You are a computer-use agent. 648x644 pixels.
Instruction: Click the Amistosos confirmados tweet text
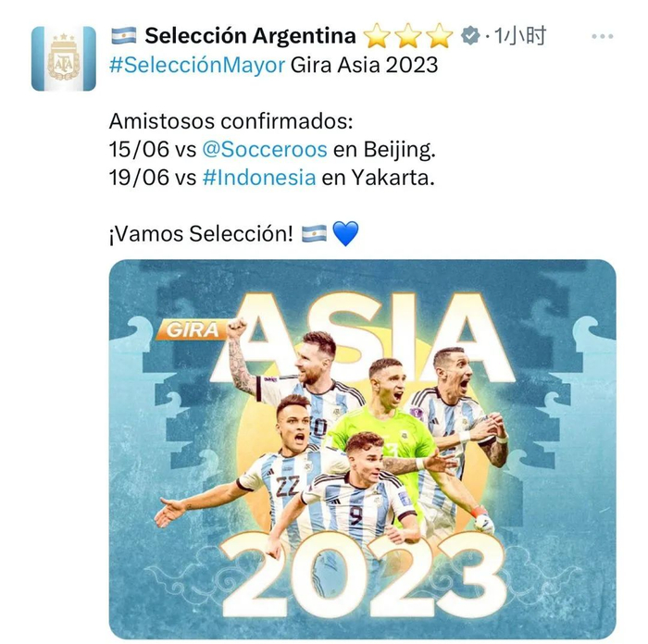pos(231,121)
